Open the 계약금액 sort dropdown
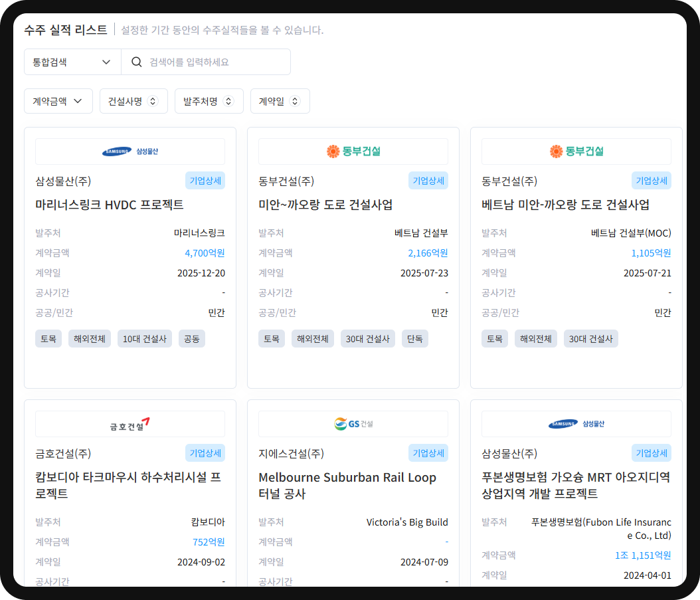Viewport: 700px width, 600px height. coord(58,101)
